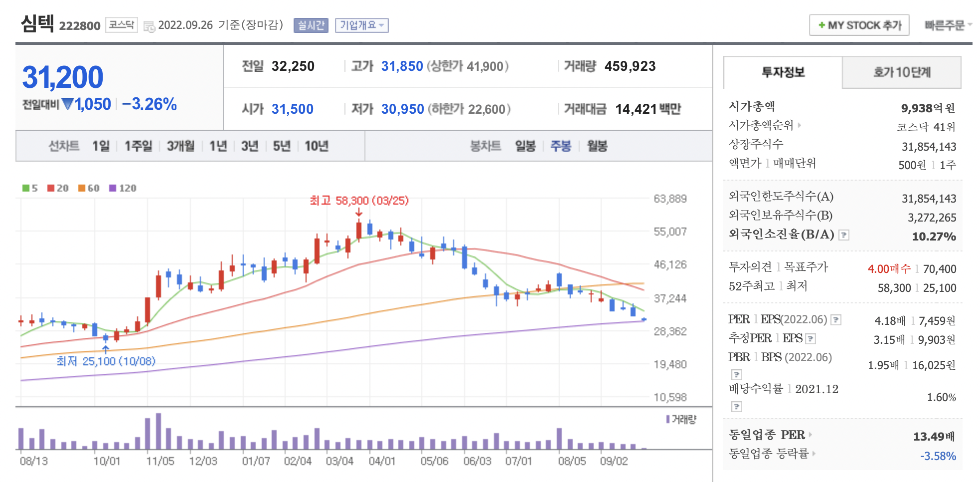The height and width of the screenshot is (482, 980).
Task: Click the help icon beside 추정PER EPS
Action: pyautogui.click(x=811, y=339)
